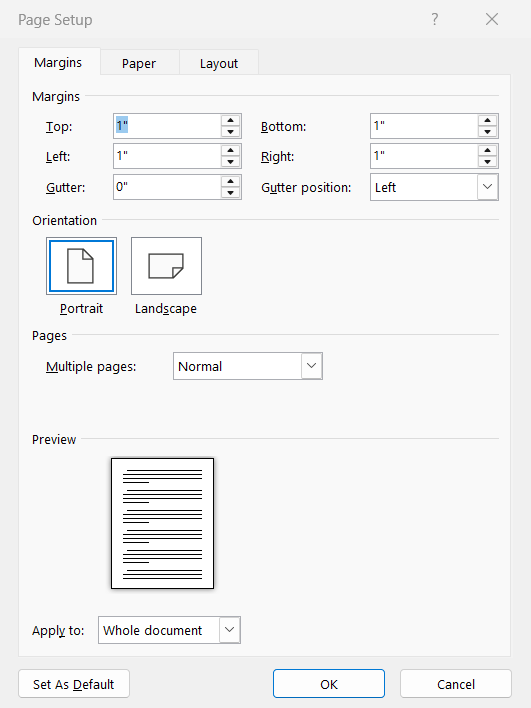The image size is (531, 708).
Task: Decrease the Gutter value
Action: [x=230, y=192]
